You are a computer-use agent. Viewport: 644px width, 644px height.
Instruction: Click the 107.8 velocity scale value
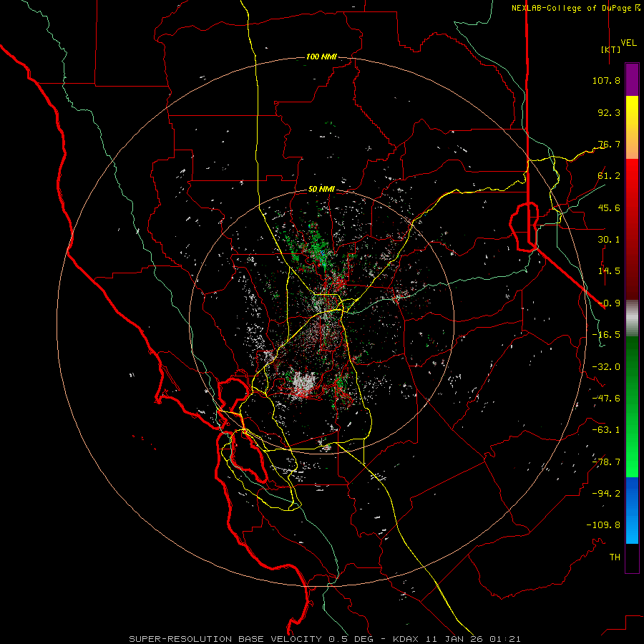click(x=606, y=80)
